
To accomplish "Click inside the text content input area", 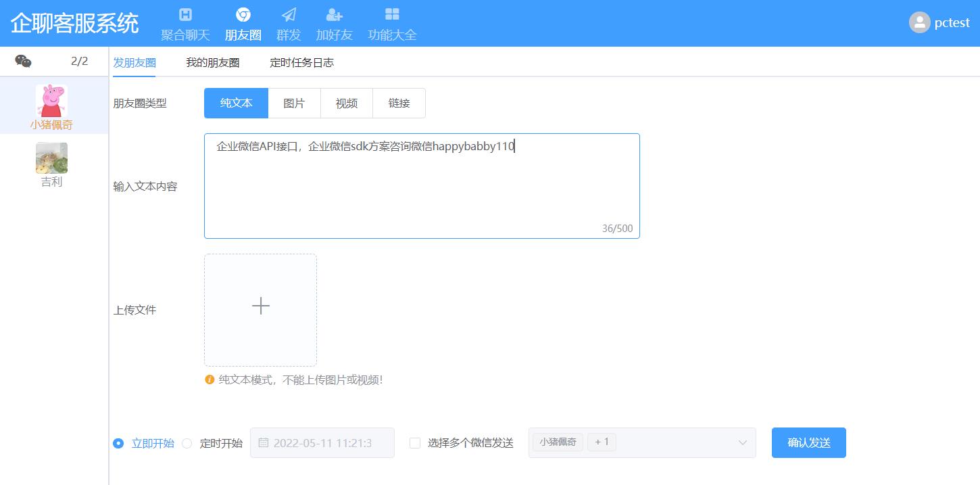I will (x=422, y=186).
